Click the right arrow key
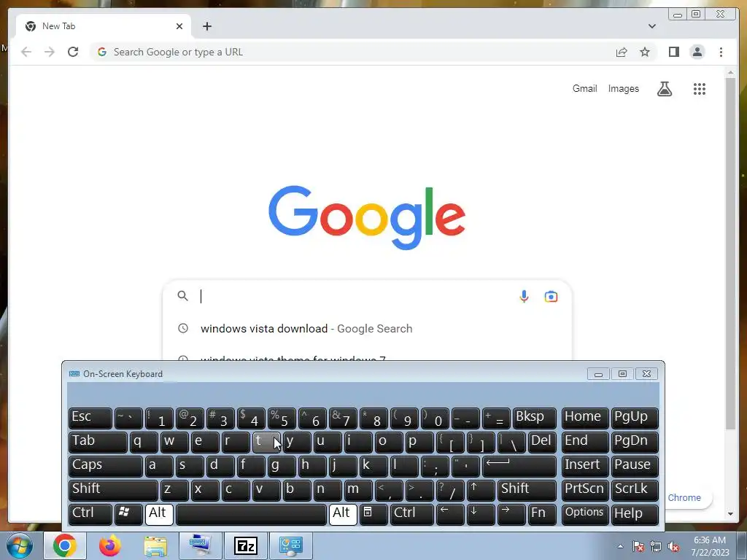 coord(511,514)
